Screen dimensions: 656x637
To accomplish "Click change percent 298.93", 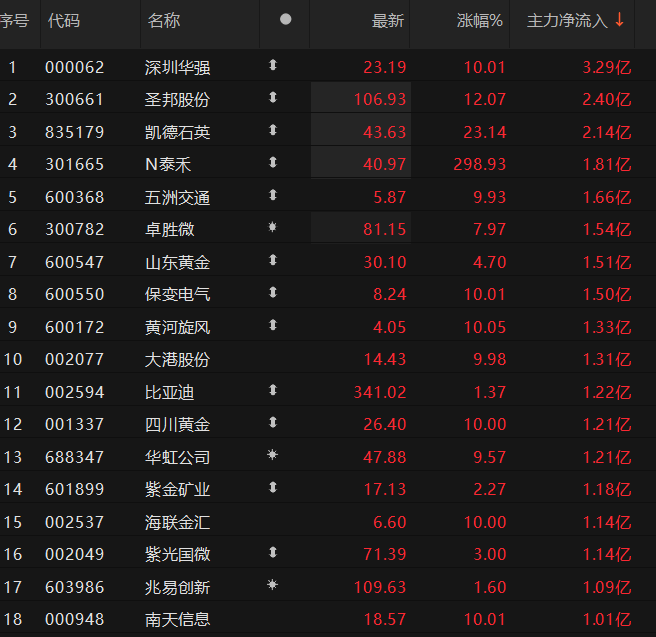I will [x=480, y=164].
